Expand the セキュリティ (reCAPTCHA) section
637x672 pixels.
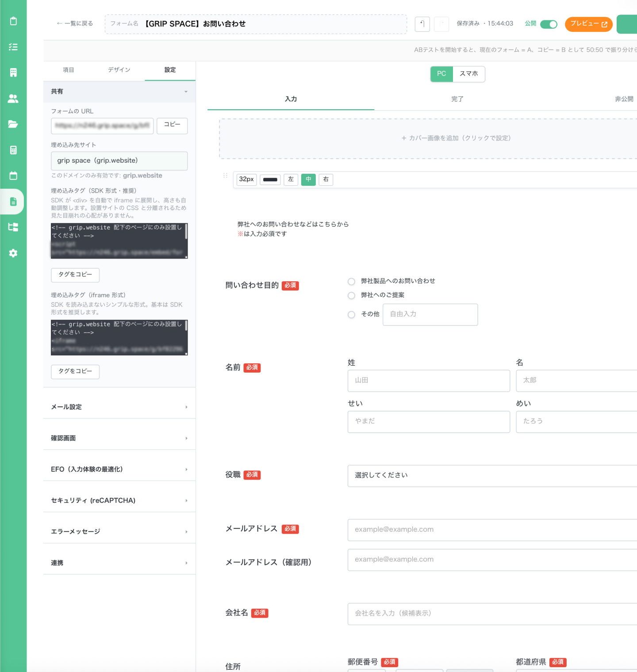point(119,500)
